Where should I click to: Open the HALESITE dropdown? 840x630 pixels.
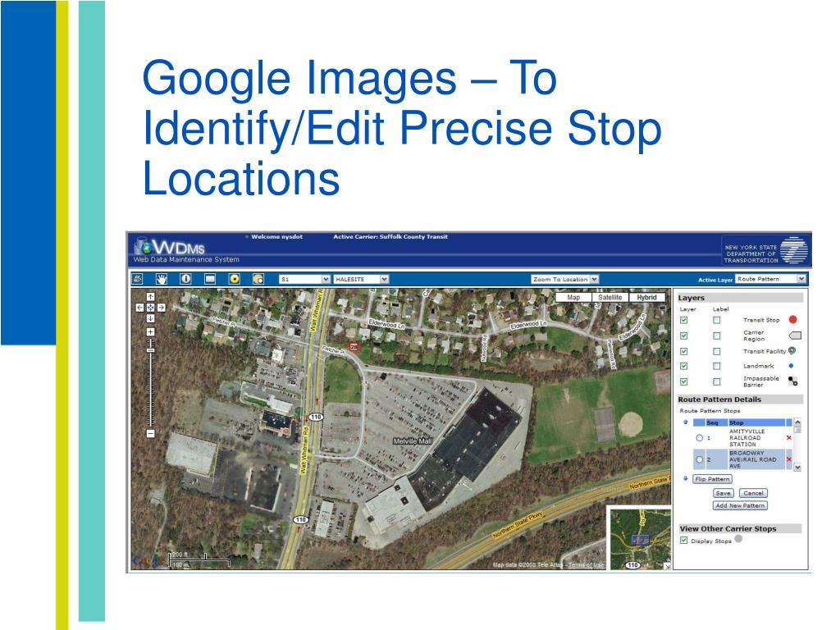coord(361,279)
